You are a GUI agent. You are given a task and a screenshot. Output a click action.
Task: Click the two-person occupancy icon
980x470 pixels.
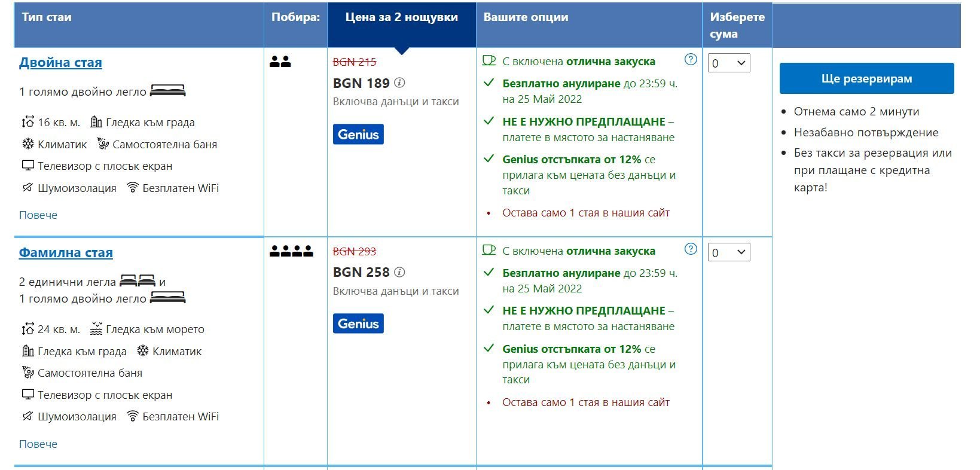280,61
